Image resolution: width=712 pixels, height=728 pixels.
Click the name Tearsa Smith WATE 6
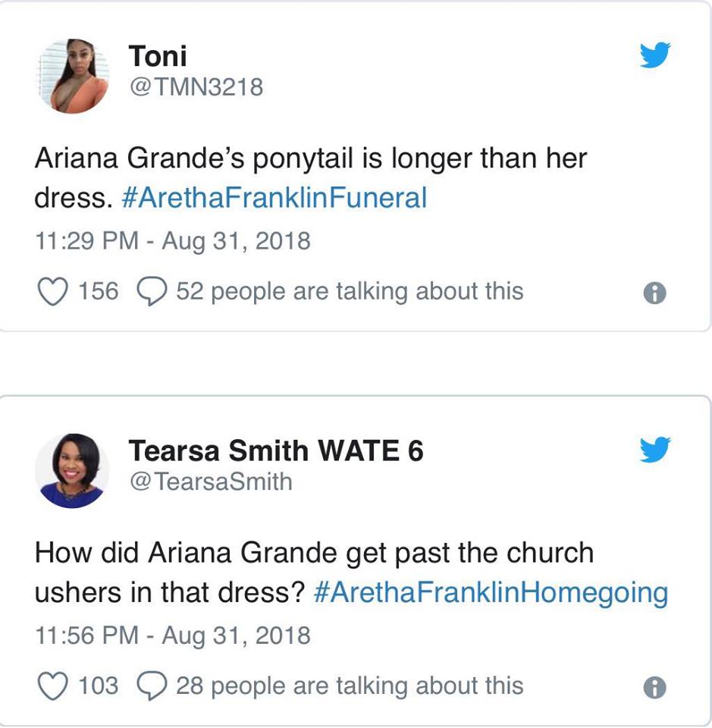coord(275,451)
